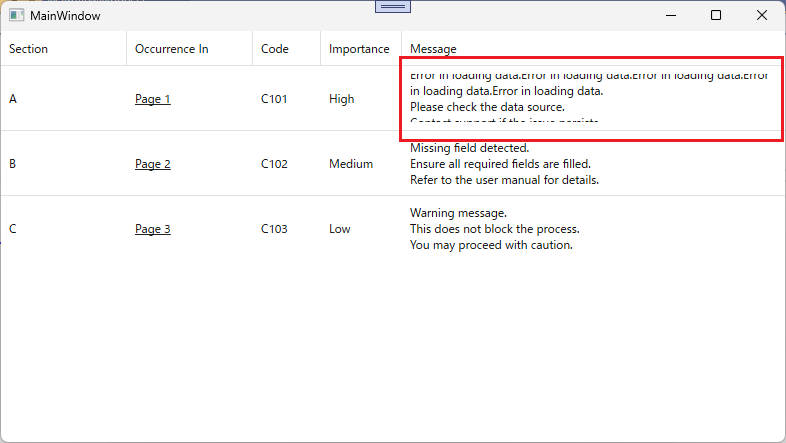The height and width of the screenshot is (443, 786).
Task: Open the Page 2 link
Action: [152, 164]
